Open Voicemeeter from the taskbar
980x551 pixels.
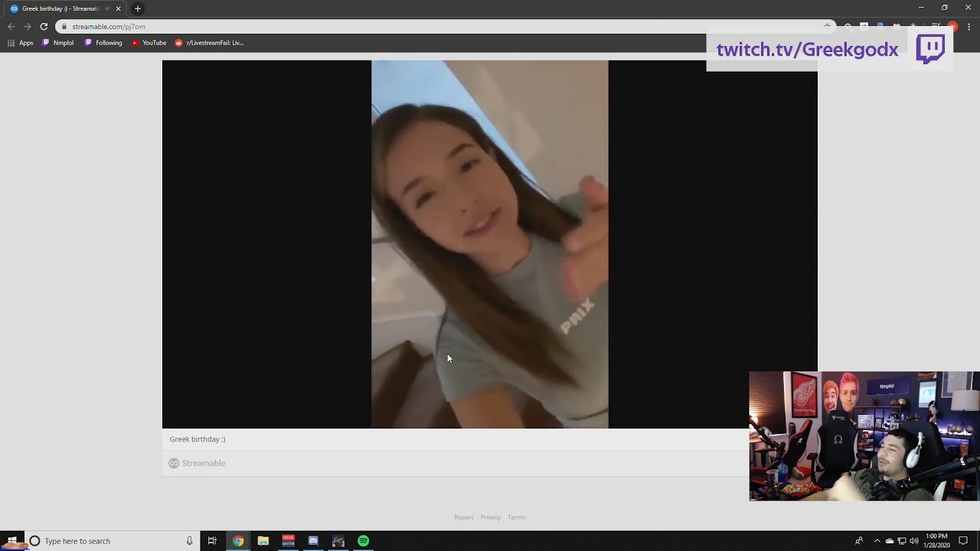[x=288, y=541]
